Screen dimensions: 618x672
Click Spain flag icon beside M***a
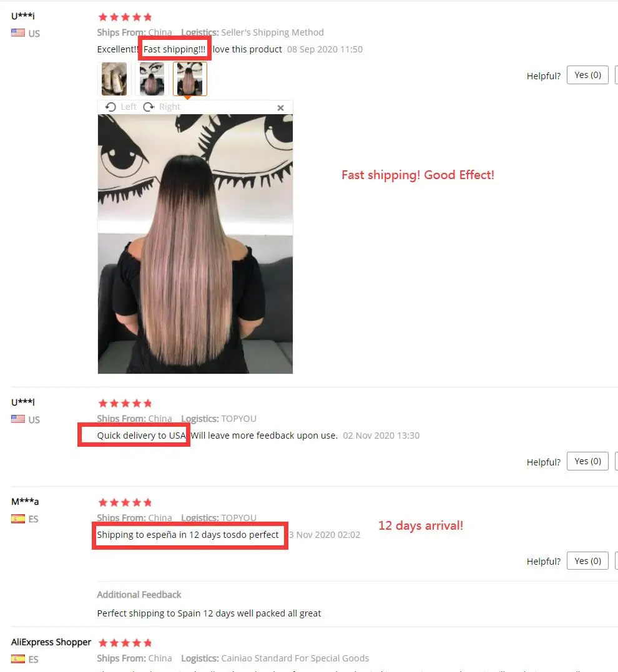coord(18,519)
